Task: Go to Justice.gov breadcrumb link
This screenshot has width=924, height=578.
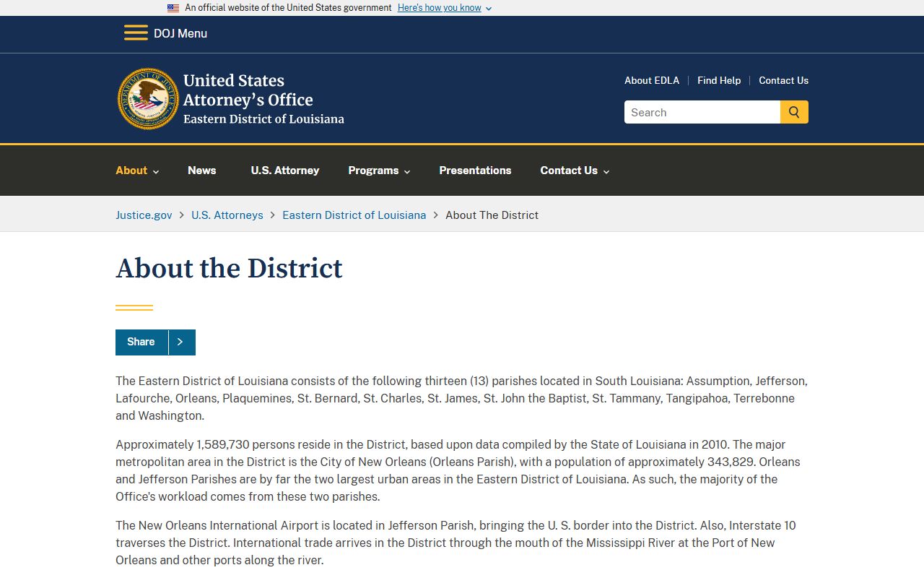Action: (144, 215)
